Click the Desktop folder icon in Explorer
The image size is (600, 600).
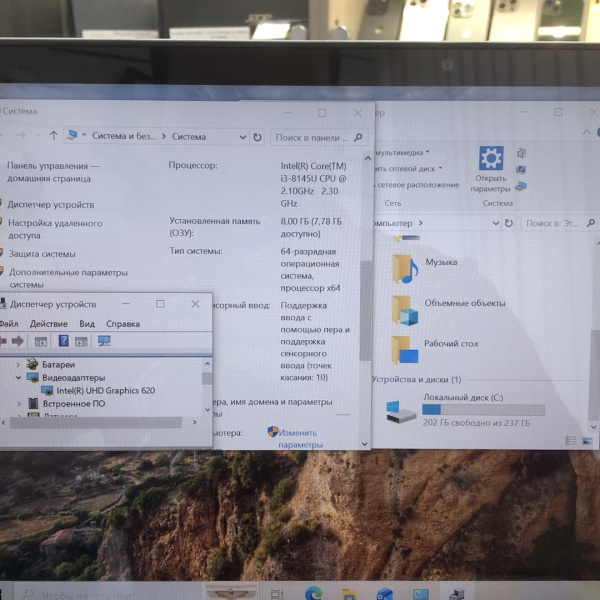[x=405, y=350]
